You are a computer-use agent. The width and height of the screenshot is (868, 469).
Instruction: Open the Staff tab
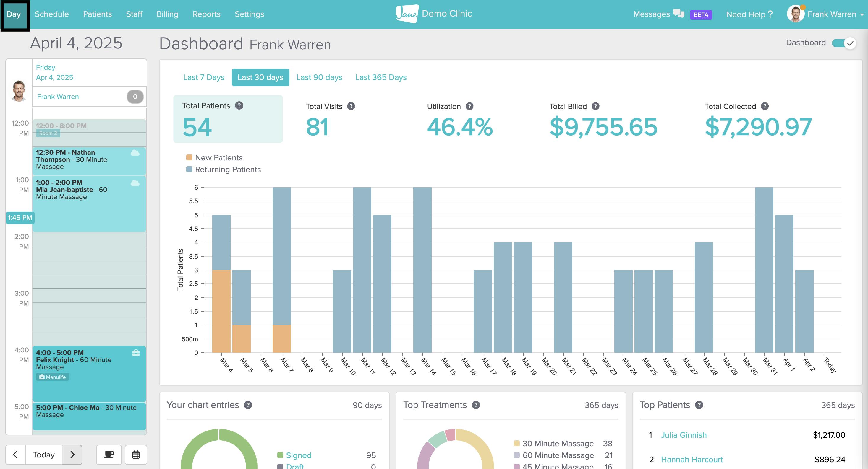tap(134, 14)
